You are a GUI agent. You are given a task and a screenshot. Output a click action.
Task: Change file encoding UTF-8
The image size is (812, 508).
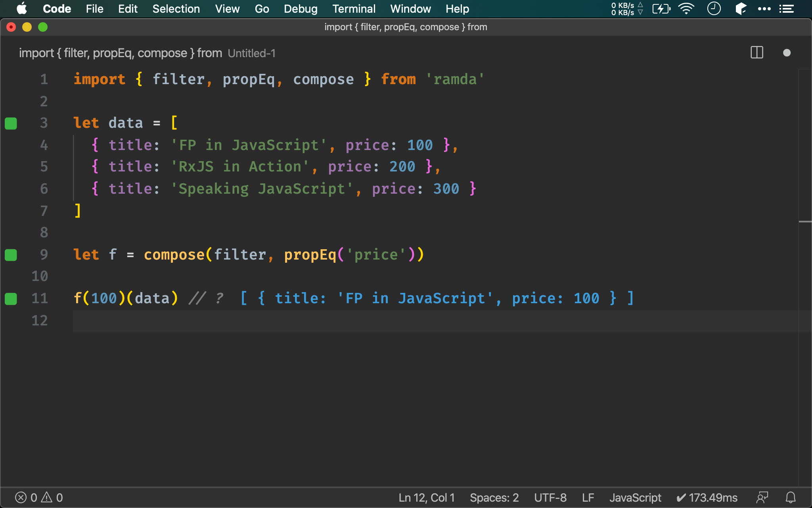coord(550,498)
